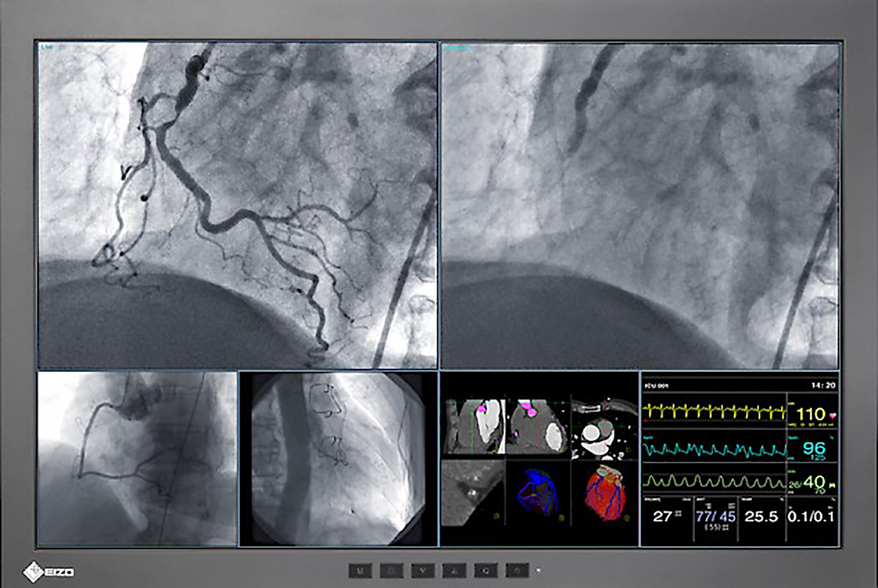Click the yellow ECG waveform trace
Viewport: 878px width, 588px height.
pyautogui.click(x=714, y=413)
